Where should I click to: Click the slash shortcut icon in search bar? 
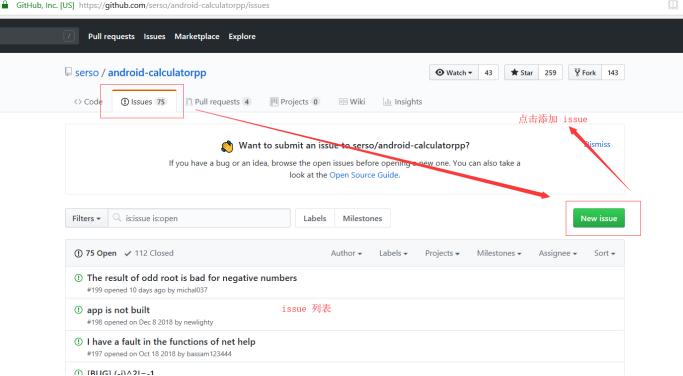pyautogui.click(x=69, y=36)
